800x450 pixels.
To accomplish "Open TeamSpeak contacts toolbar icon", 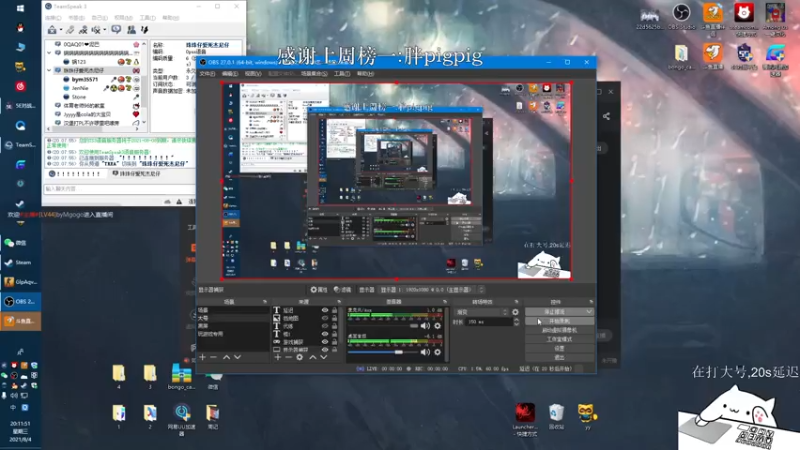I will pyautogui.click(x=131, y=30).
